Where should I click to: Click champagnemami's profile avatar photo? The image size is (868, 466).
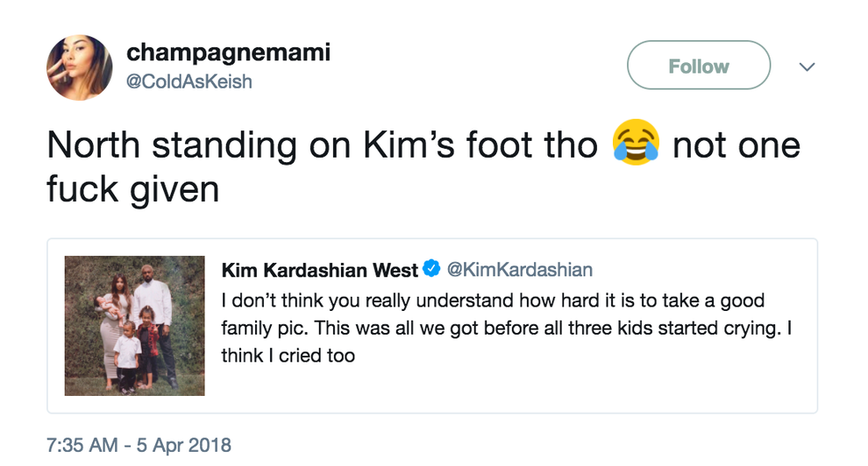pos(79,67)
